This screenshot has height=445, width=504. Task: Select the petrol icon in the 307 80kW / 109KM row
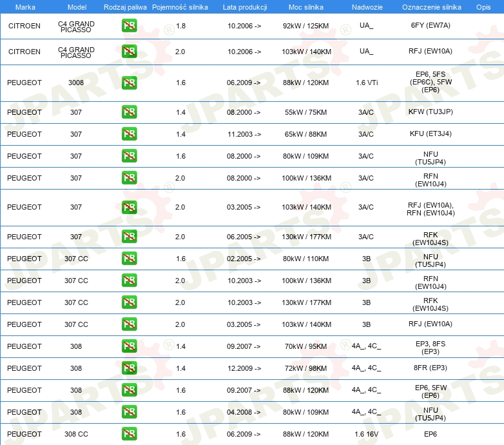tap(129, 155)
